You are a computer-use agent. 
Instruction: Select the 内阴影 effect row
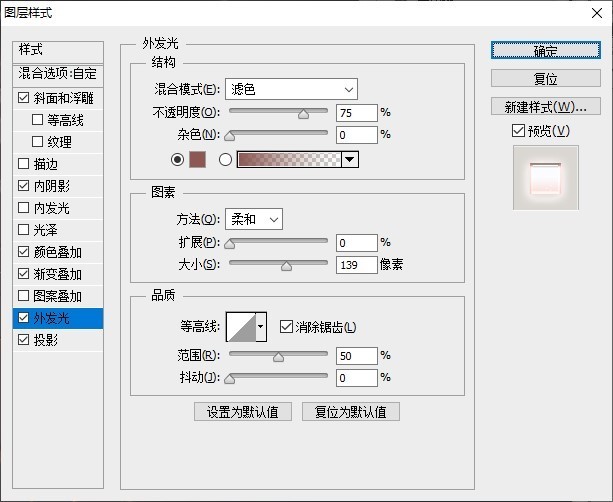(58, 186)
